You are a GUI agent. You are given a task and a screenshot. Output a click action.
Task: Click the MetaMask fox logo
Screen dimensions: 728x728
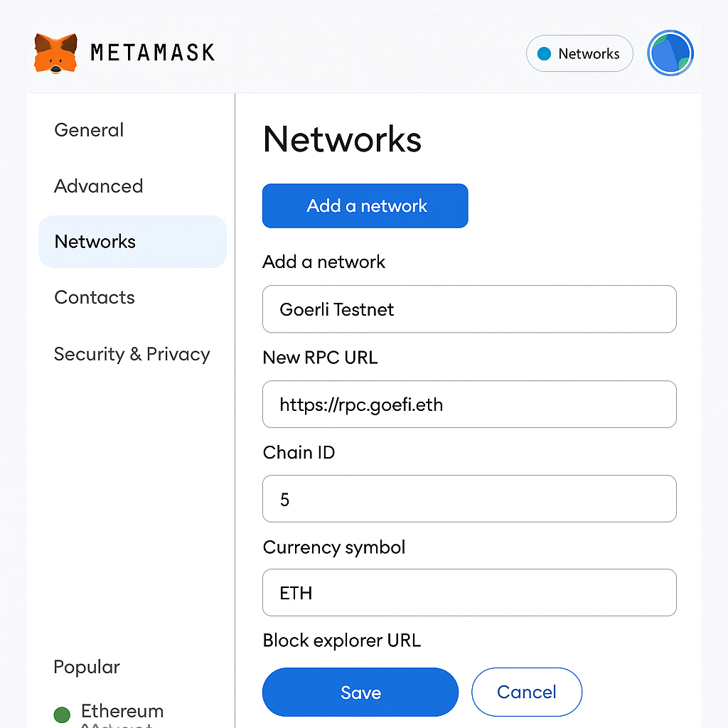coord(55,53)
